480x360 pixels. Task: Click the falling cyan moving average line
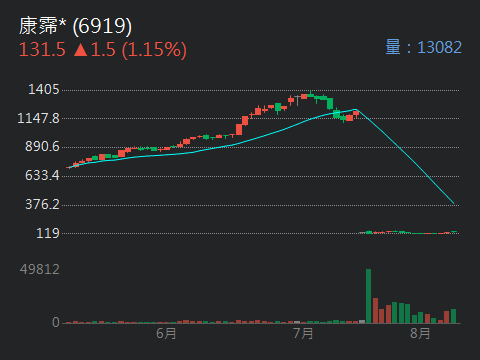point(405,156)
